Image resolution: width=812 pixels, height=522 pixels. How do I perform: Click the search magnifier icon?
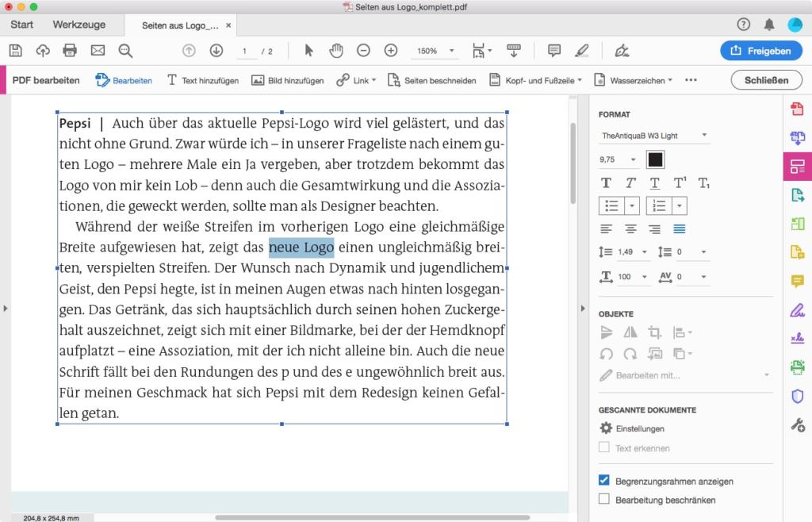tap(125, 51)
